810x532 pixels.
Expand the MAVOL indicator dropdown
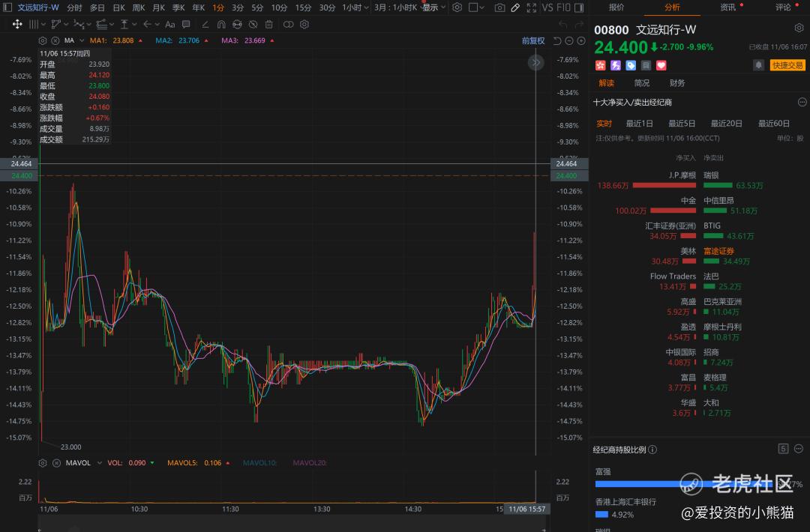point(99,463)
